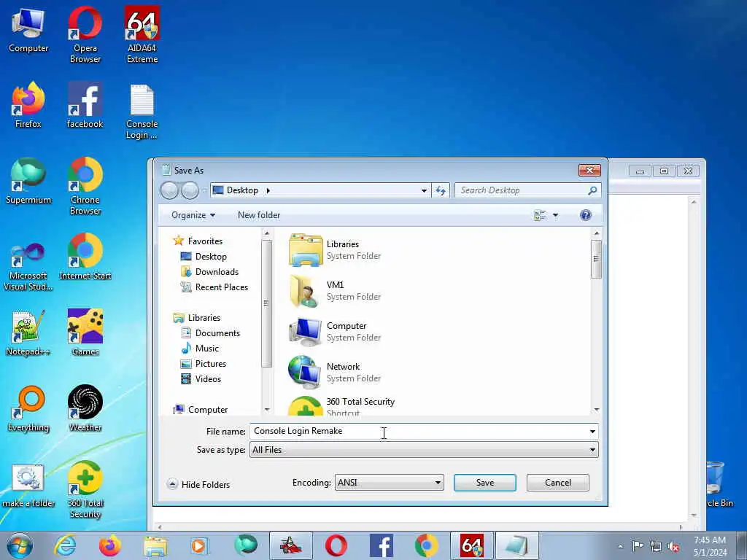
Task: Select the make a folder desktop icon
Action: [x=28, y=485]
